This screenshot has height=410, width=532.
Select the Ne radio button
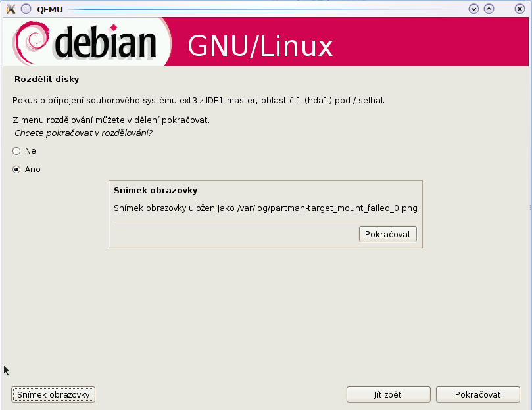[x=16, y=151]
